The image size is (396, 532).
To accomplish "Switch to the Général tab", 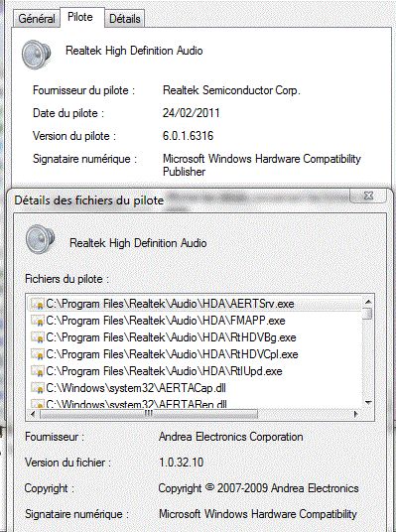I will pos(37,18).
